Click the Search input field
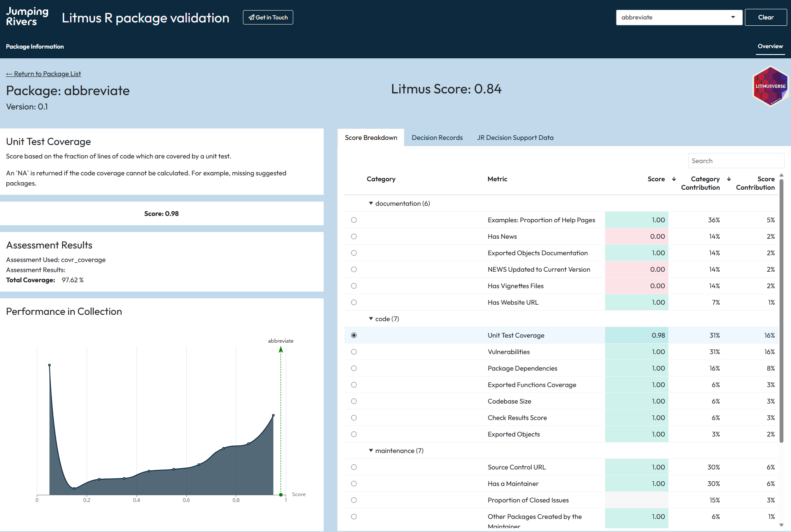 click(736, 161)
